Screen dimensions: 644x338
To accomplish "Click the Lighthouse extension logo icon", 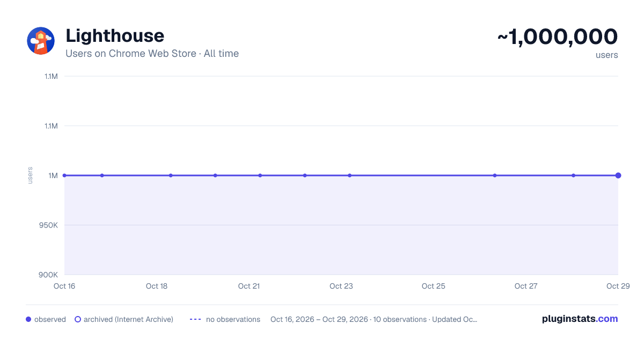I will click(x=41, y=41).
